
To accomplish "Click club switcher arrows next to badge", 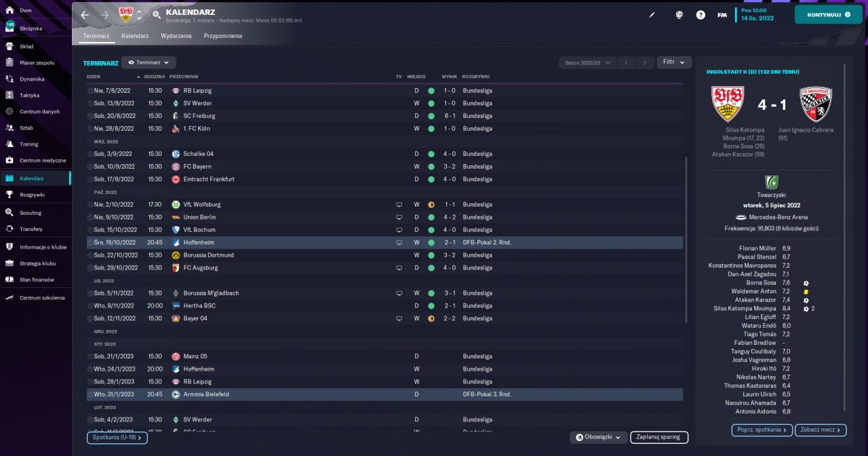I will tap(139, 14).
